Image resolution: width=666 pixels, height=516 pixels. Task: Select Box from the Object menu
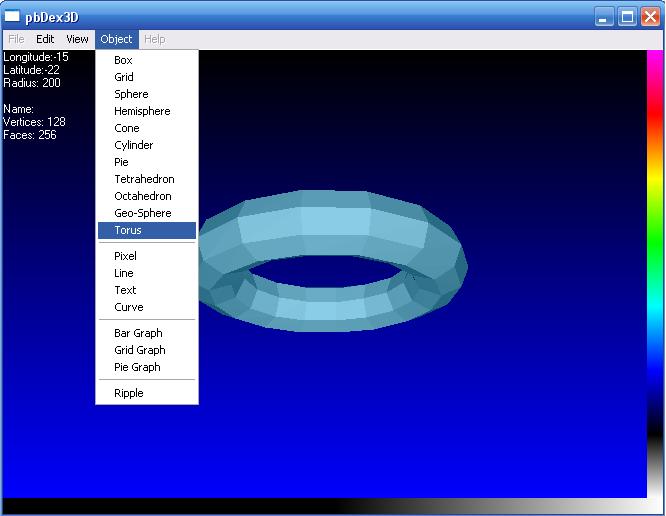(x=123, y=60)
